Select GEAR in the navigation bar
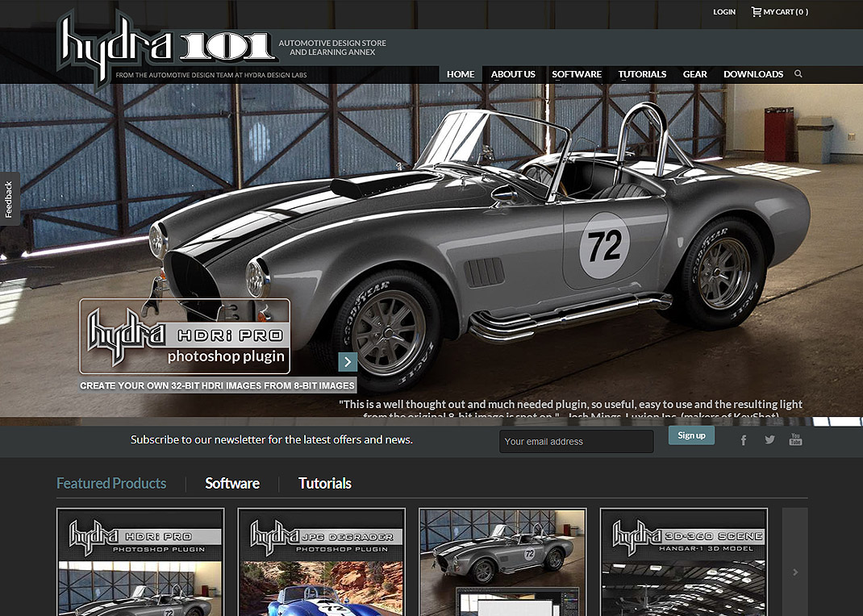The height and width of the screenshot is (616, 863). click(x=694, y=74)
